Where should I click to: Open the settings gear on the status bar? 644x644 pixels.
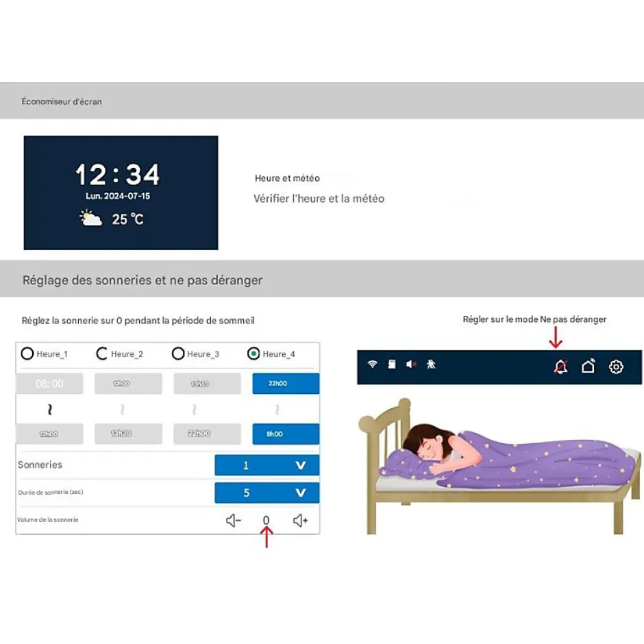pyautogui.click(x=616, y=367)
